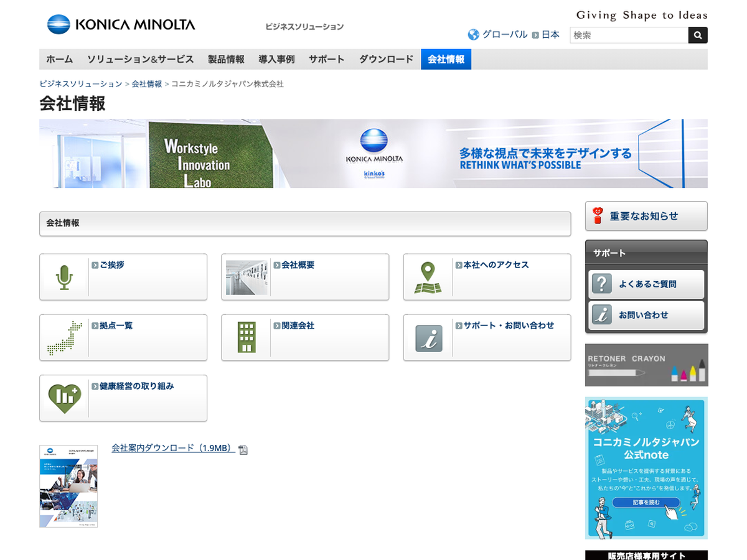Open the 会社概要 link
Screen dimensions: 747x560
click(x=298, y=265)
